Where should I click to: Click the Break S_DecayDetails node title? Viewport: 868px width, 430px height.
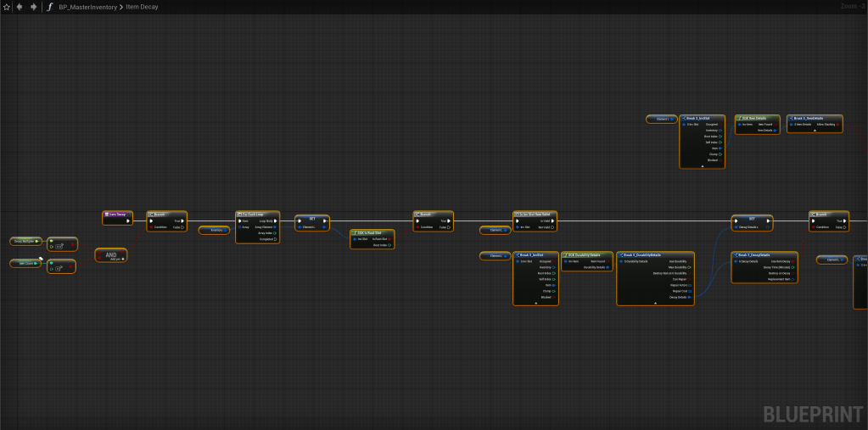pyautogui.click(x=764, y=254)
